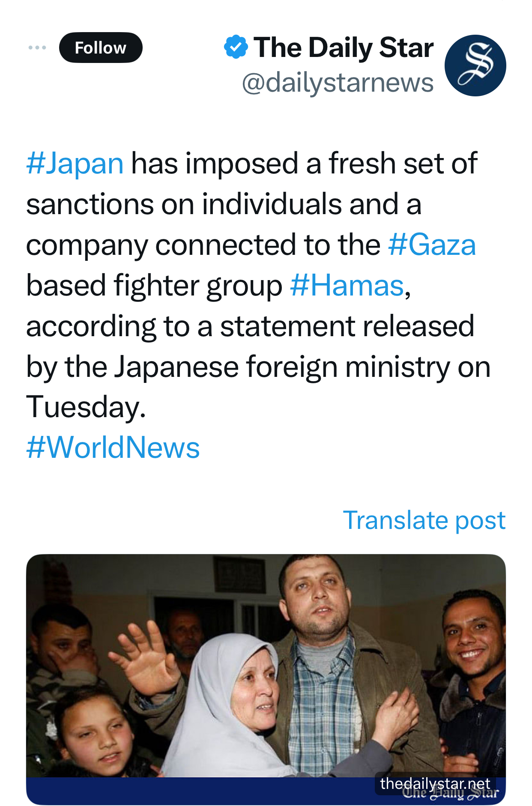Open The Daily Star profile avatar
This screenshot has width=532, height=806.
(x=475, y=66)
